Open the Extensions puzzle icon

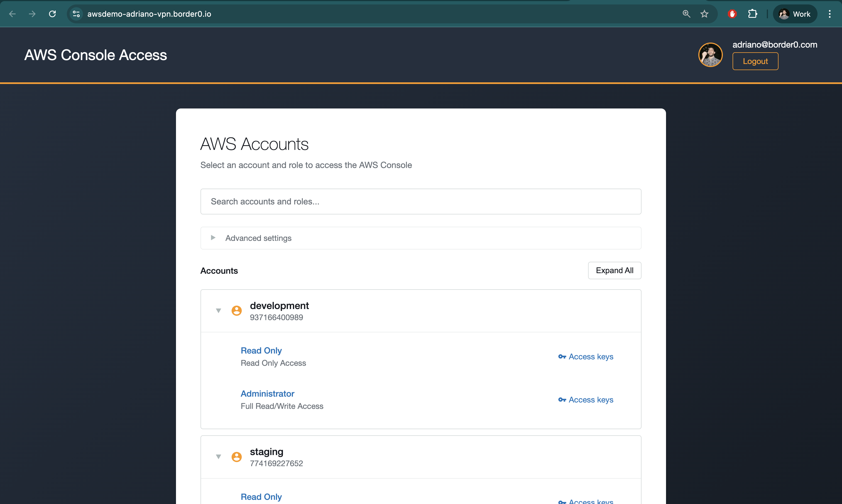point(752,14)
